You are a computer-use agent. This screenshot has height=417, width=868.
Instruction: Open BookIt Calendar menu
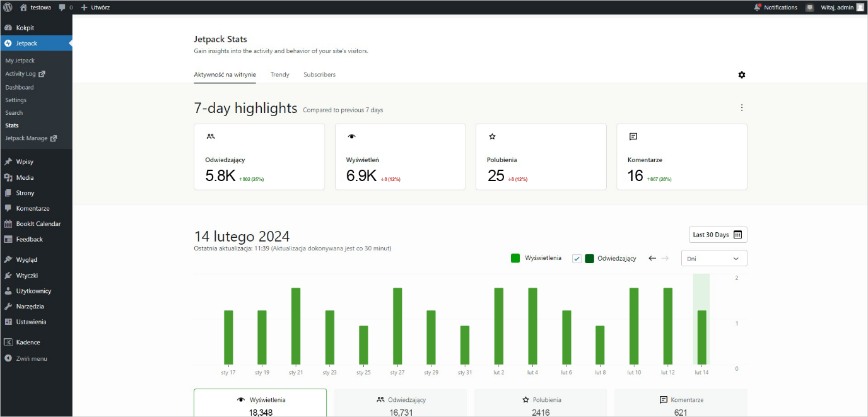[36, 224]
